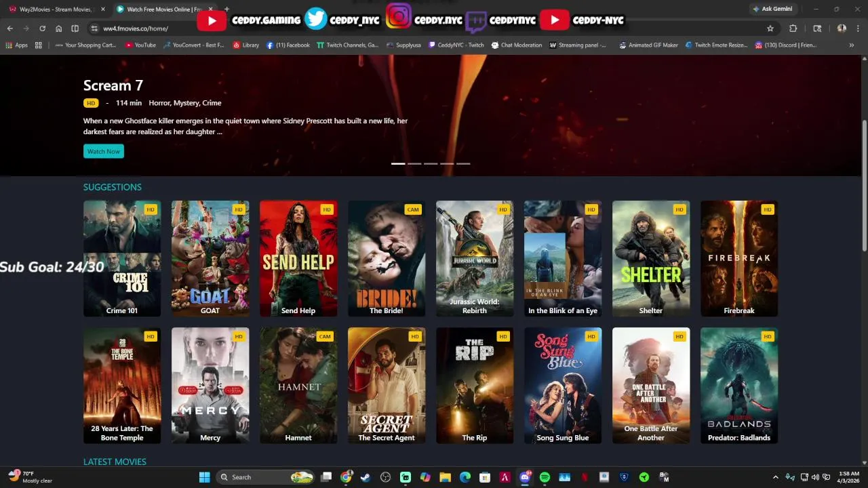The height and width of the screenshot is (488, 868).
Task: Click the address bar URL field
Action: [x=434, y=28]
